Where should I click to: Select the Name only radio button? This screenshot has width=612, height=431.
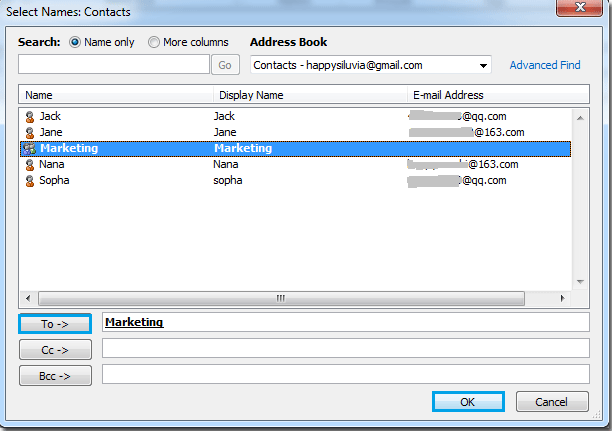[x=76, y=42]
